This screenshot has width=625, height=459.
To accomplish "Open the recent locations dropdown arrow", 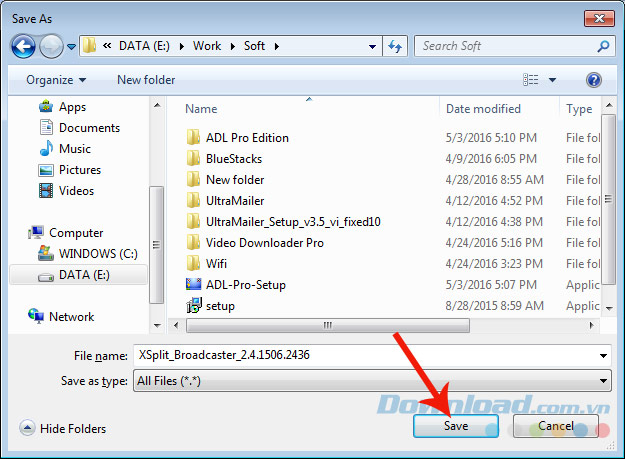I will pos(71,47).
